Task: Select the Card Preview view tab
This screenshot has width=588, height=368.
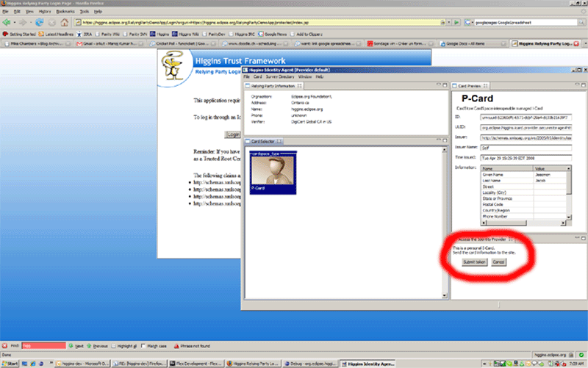Action: pyautogui.click(x=470, y=86)
